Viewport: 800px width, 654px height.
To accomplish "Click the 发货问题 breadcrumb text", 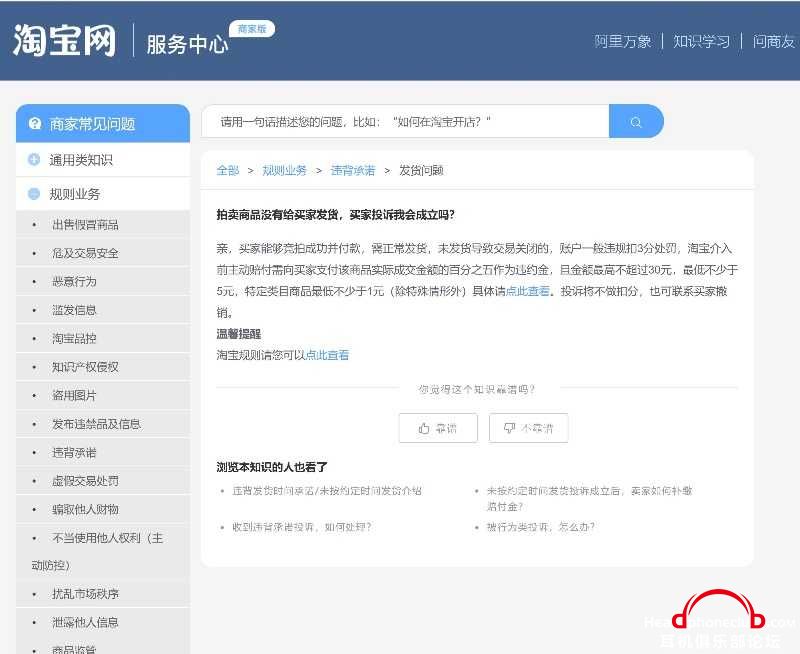I will pos(421,170).
